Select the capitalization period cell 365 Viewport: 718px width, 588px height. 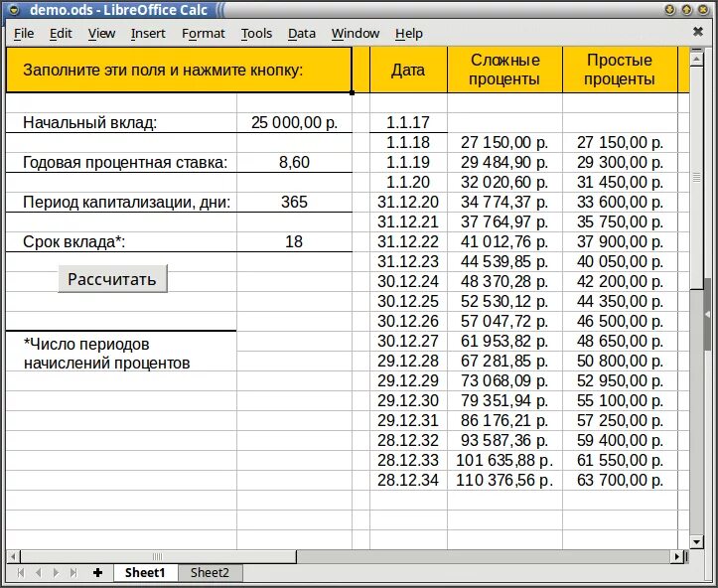294,202
